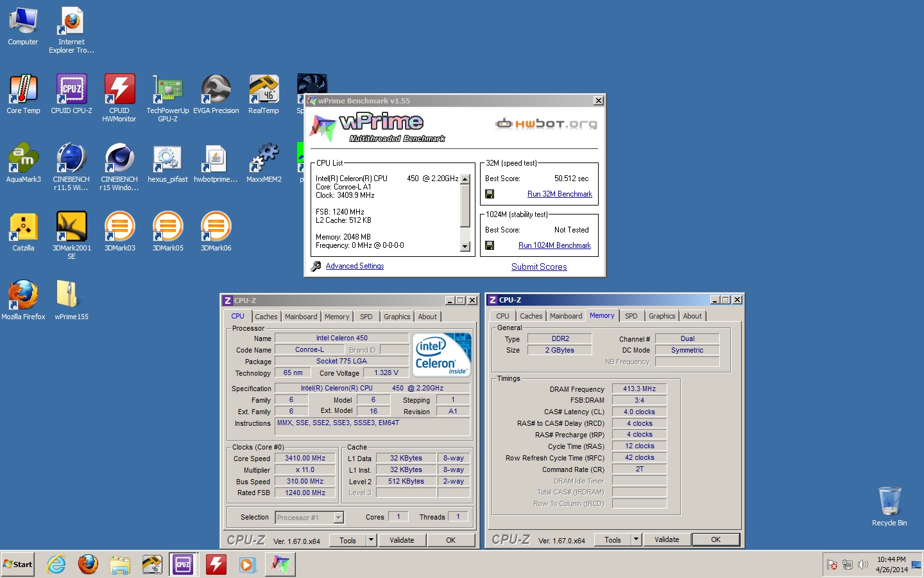Screen dimensions: 924x578
Task: Expand the Processor #1 selection combo box
Action: [x=310, y=518]
